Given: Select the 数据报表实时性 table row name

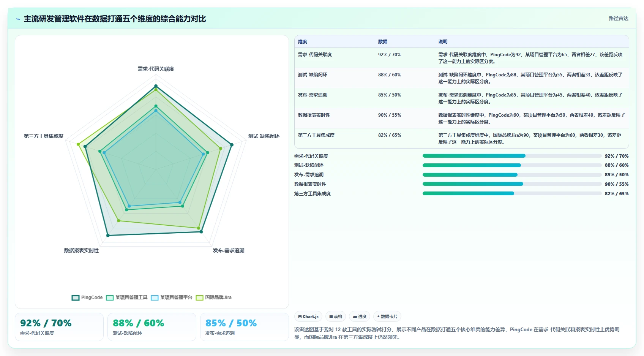Looking at the screenshot, I should pyautogui.click(x=314, y=115).
